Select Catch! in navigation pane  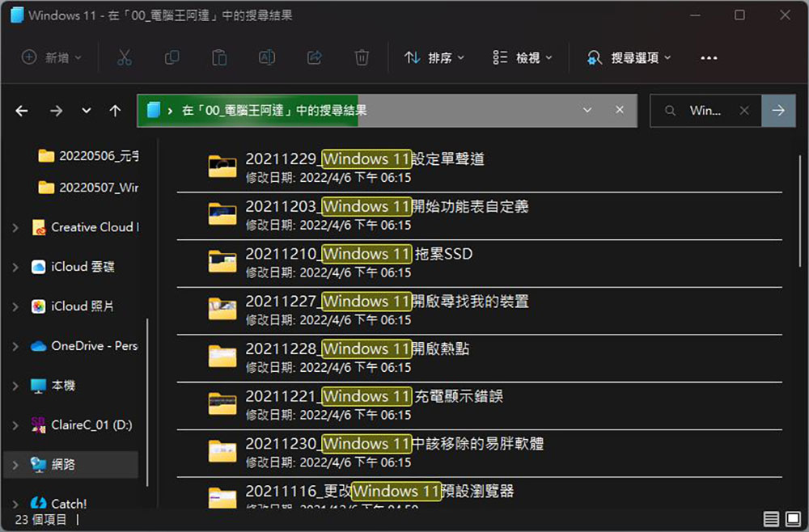(x=59, y=503)
